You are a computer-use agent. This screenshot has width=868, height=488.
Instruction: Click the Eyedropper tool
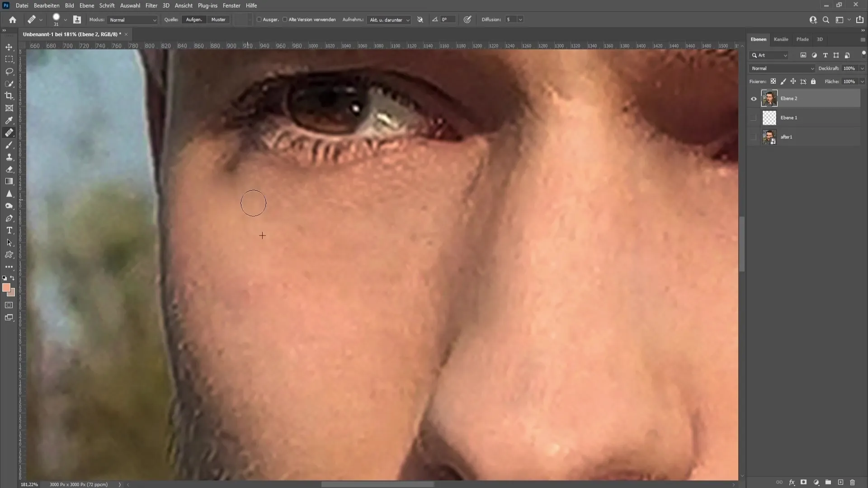(9, 120)
